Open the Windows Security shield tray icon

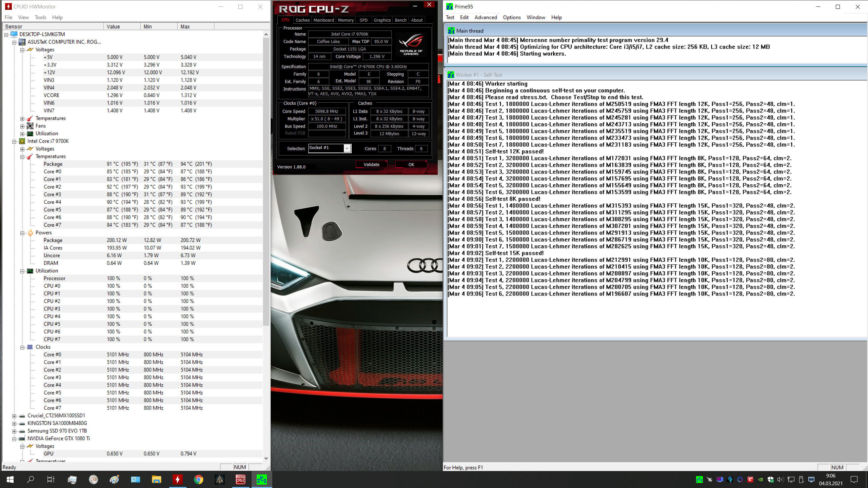(770, 480)
